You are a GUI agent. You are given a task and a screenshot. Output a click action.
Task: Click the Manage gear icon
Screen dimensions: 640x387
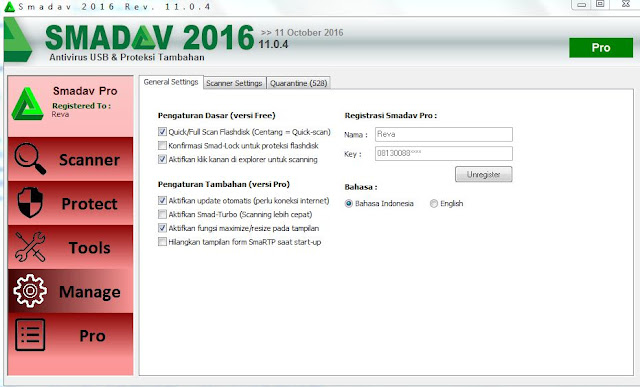tap(30, 291)
